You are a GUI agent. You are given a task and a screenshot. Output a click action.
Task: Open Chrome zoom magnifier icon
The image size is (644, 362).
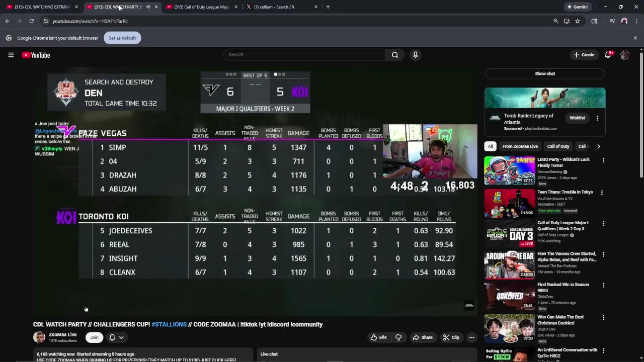[555, 21]
